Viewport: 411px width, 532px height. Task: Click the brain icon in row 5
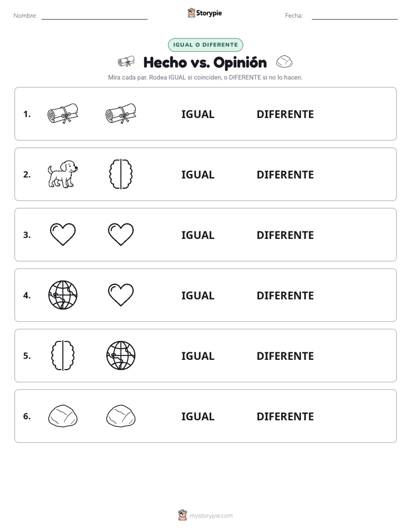coord(63,355)
